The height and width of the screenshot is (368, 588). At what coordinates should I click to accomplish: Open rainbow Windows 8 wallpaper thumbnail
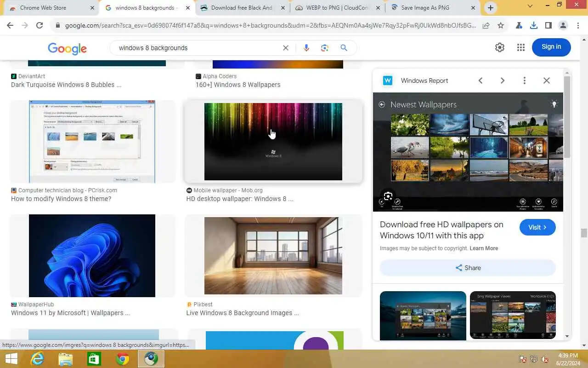tap(273, 142)
